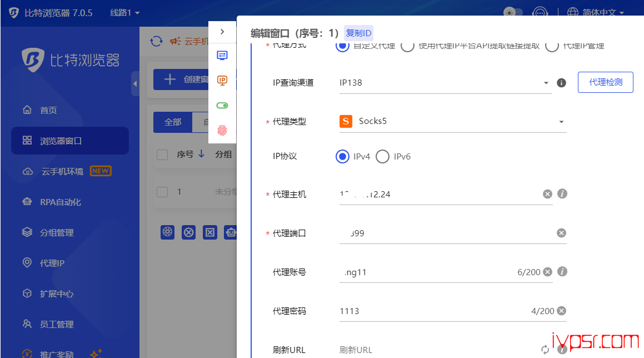Click the BitBrowser shield logo in title bar
This screenshot has height=358, width=644.
14,13
